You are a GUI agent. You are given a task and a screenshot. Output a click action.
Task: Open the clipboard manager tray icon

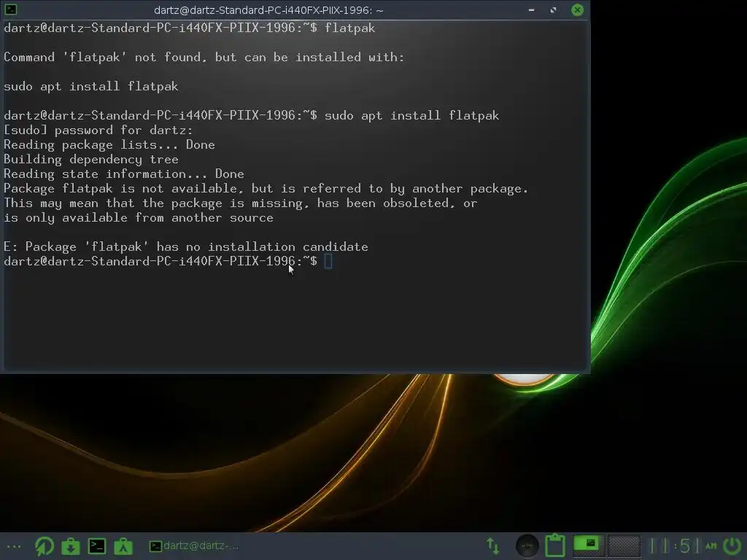pyautogui.click(x=555, y=545)
